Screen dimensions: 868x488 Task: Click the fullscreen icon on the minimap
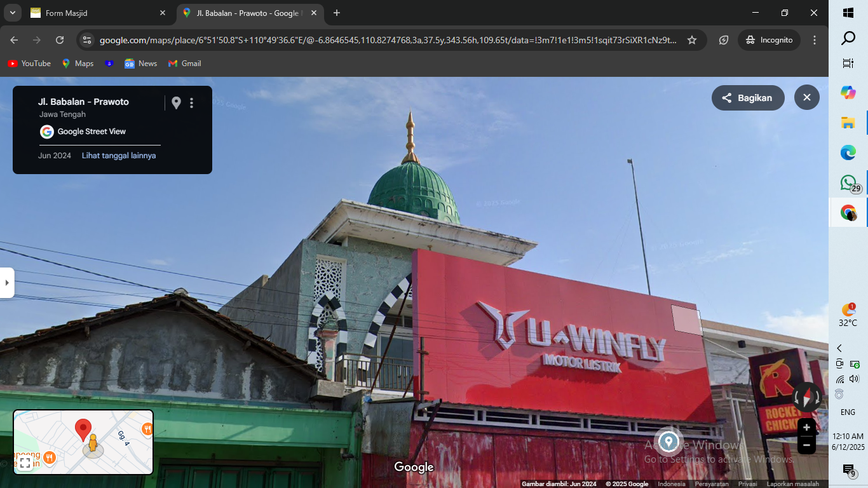coord(25,463)
